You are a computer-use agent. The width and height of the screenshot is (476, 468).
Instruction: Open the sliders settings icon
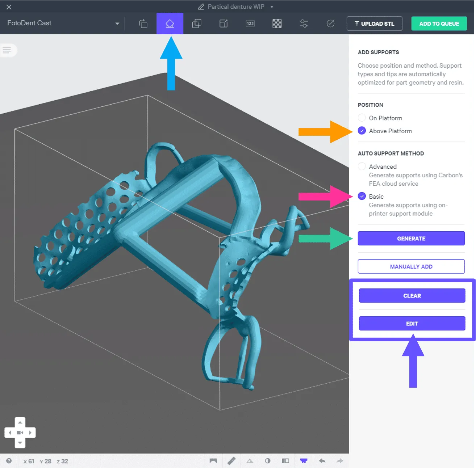pyautogui.click(x=304, y=24)
